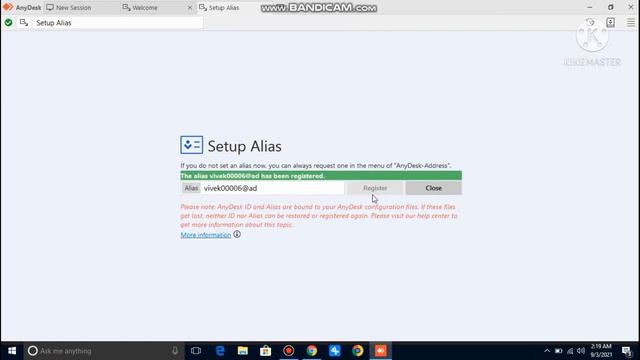Open the network tray icon
The image size is (640, 360).
click(x=570, y=351)
